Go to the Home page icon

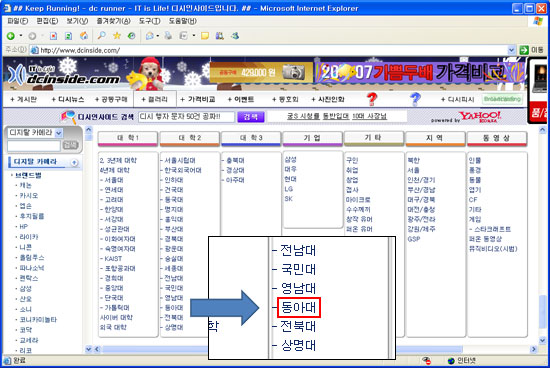point(84,36)
